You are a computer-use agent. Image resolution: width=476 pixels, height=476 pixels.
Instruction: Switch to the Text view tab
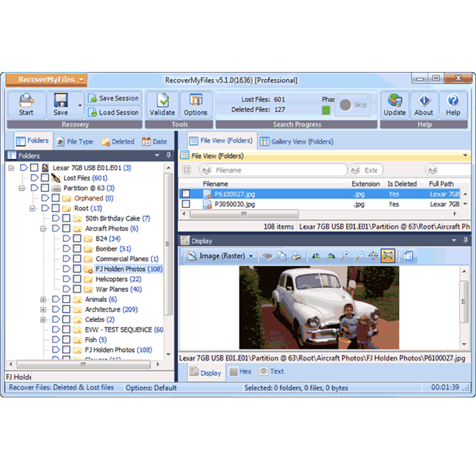(x=271, y=371)
